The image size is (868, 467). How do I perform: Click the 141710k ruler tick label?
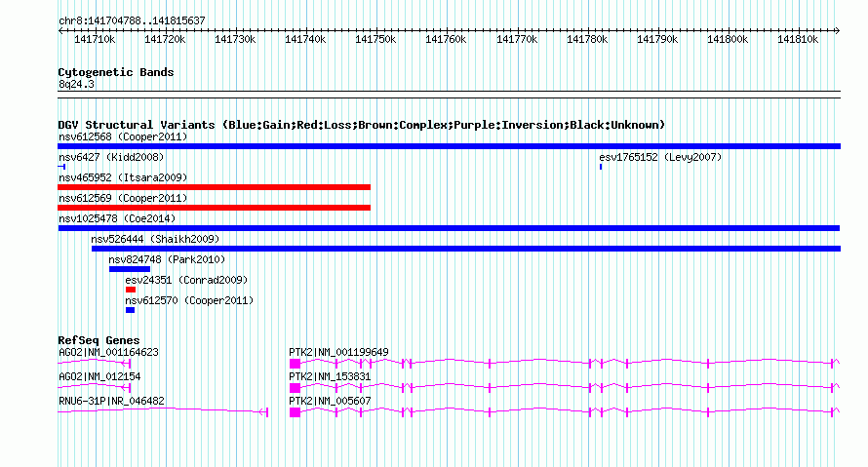[95, 39]
